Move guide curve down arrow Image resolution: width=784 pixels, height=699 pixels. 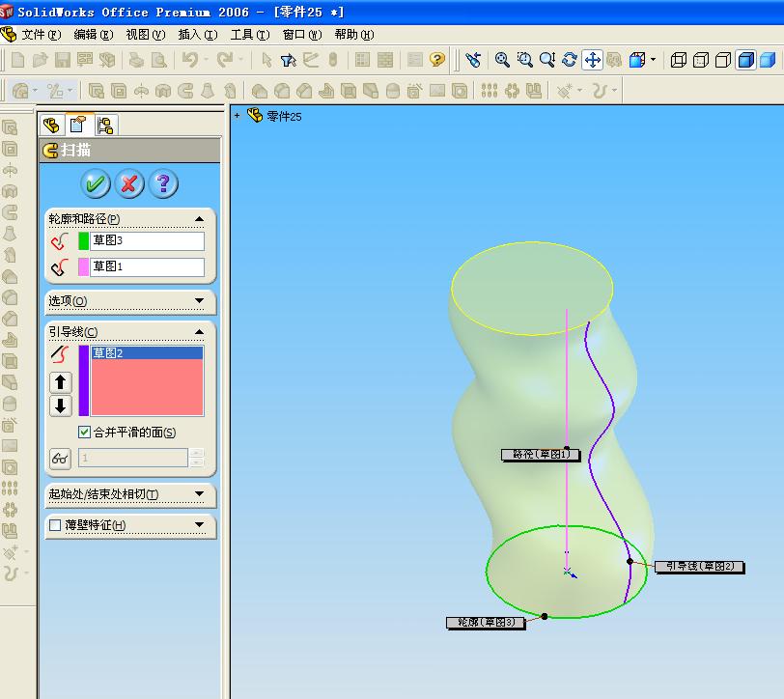pyautogui.click(x=61, y=405)
